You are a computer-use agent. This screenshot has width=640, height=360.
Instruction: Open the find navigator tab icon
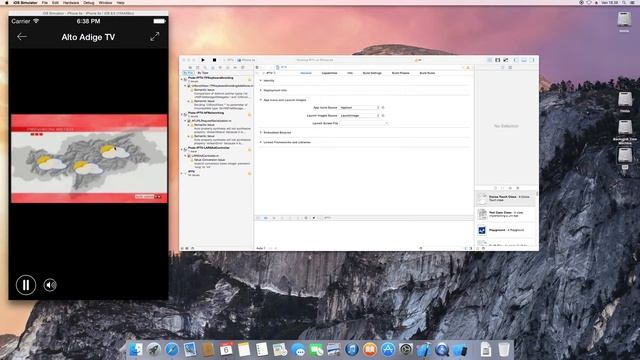(x=205, y=67)
